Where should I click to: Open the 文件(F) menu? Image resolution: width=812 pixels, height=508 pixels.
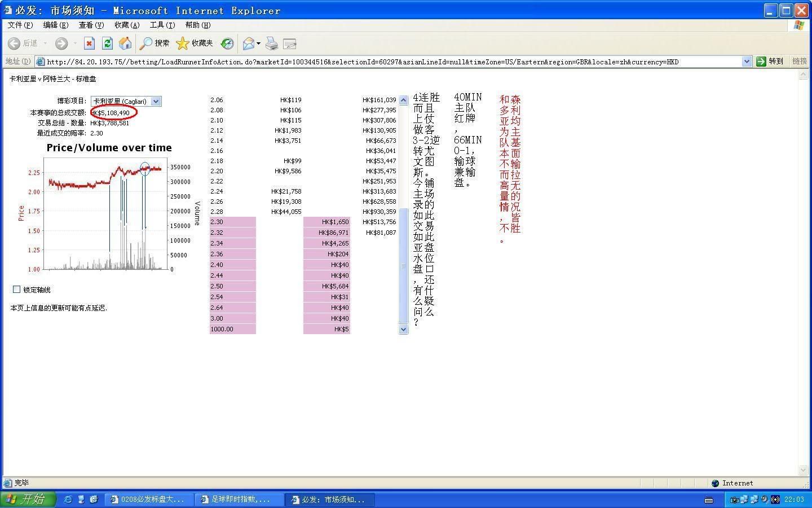click(20, 25)
